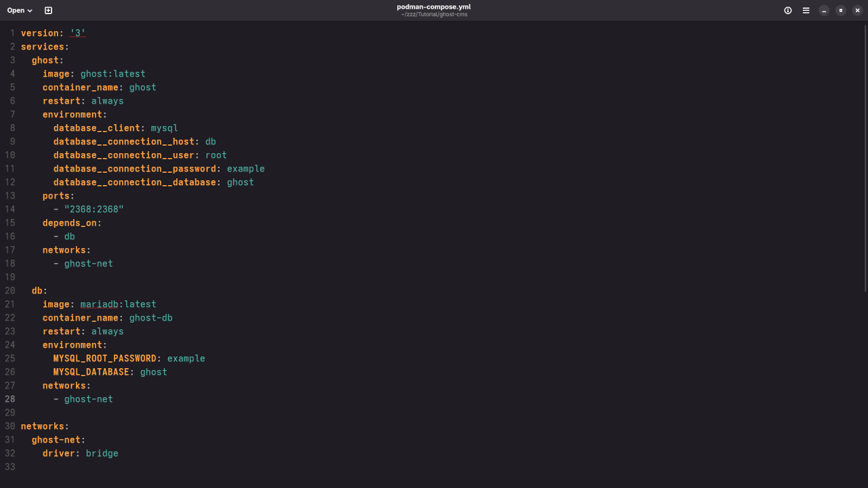Minimize the text editor window
Image resolution: width=868 pixels, height=488 pixels.
tap(824, 10)
